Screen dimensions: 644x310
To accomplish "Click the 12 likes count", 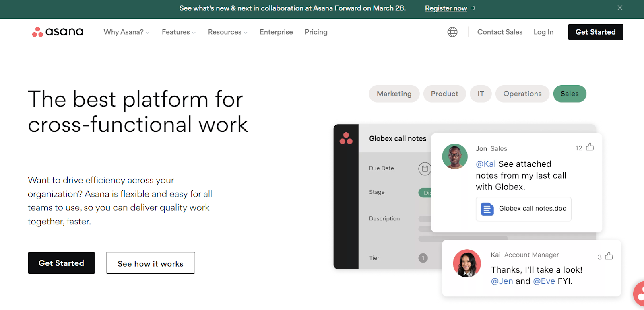I will click(578, 148).
